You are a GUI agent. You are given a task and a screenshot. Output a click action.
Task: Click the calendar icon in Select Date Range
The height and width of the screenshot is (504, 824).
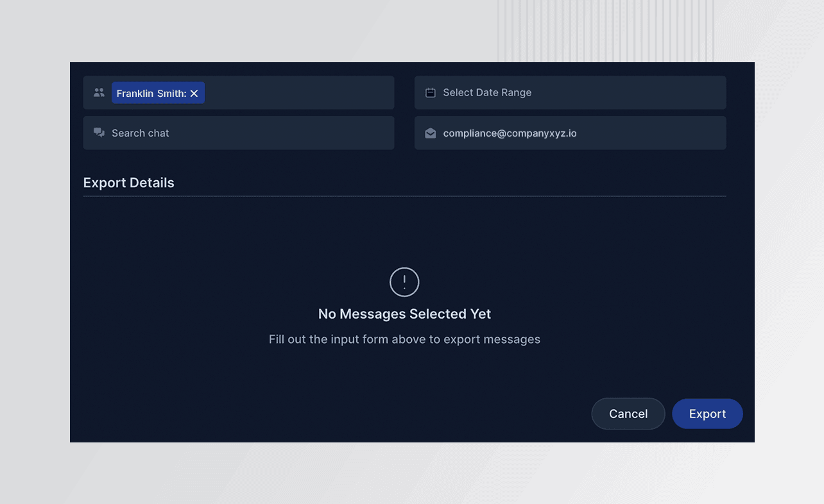430,92
